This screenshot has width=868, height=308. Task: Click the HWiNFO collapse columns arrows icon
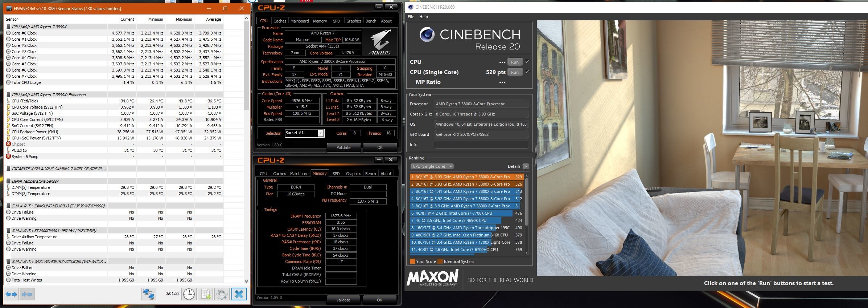point(27,294)
